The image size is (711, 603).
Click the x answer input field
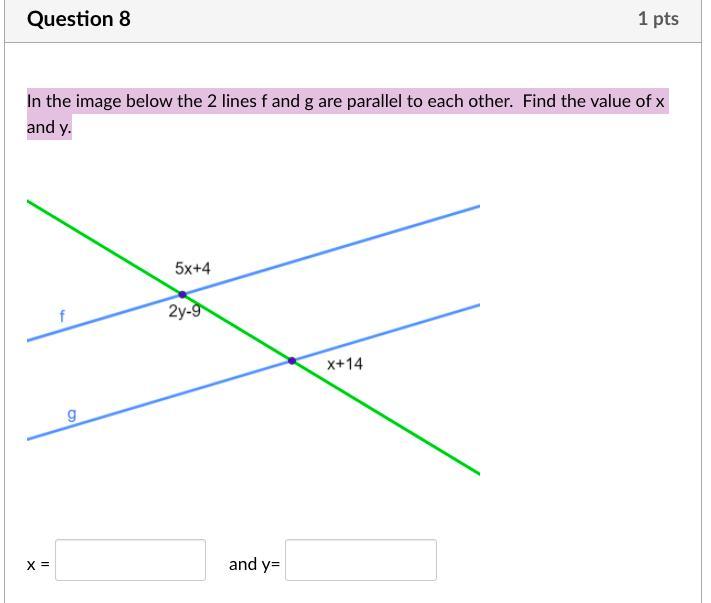pyautogui.click(x=130, y=560)
